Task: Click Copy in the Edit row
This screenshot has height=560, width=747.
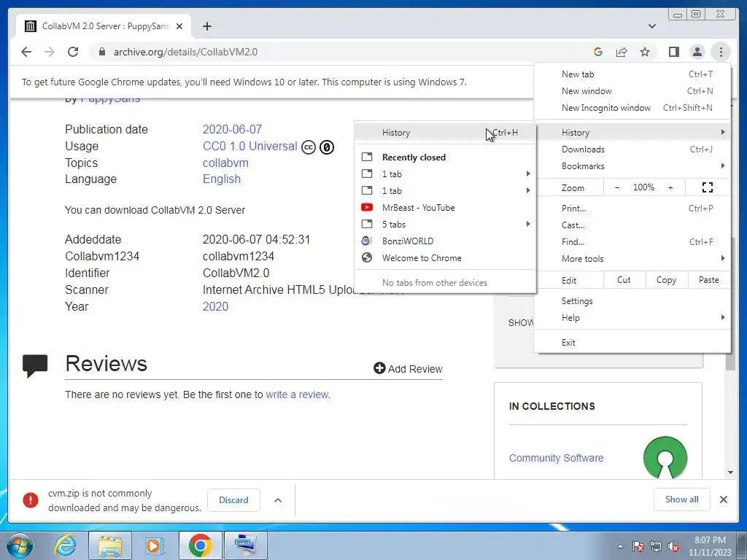Action: [667, 280]
